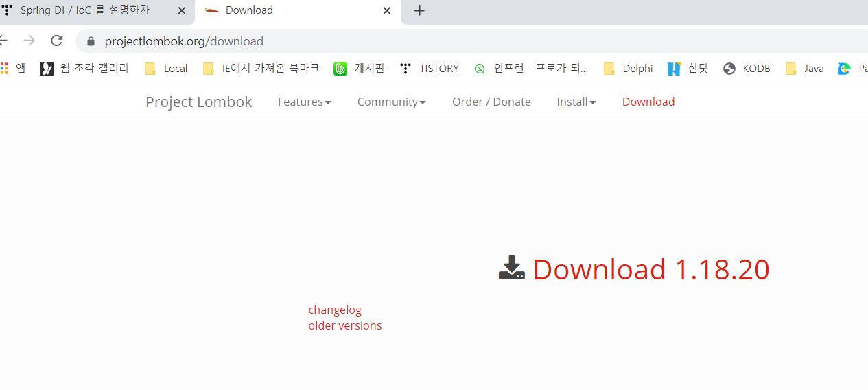Open the 인프런 bookmark

531,68
